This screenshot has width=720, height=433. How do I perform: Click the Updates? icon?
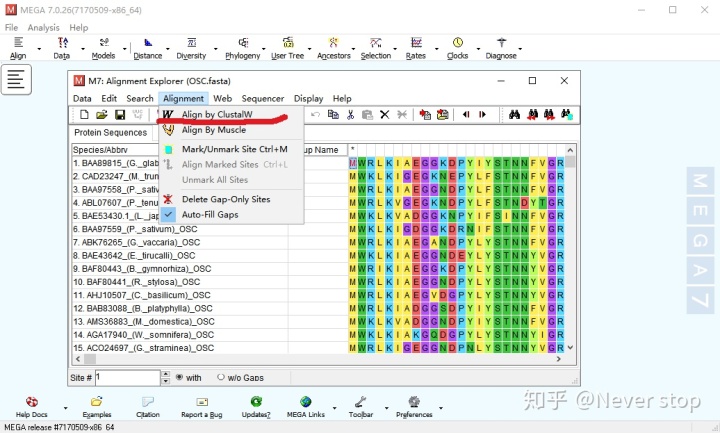point(256,402)
